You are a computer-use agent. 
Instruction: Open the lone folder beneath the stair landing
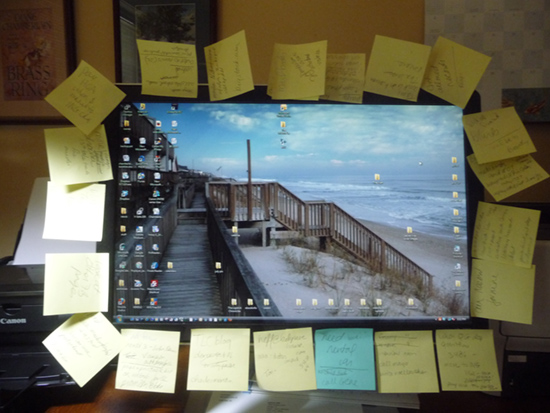235,230
